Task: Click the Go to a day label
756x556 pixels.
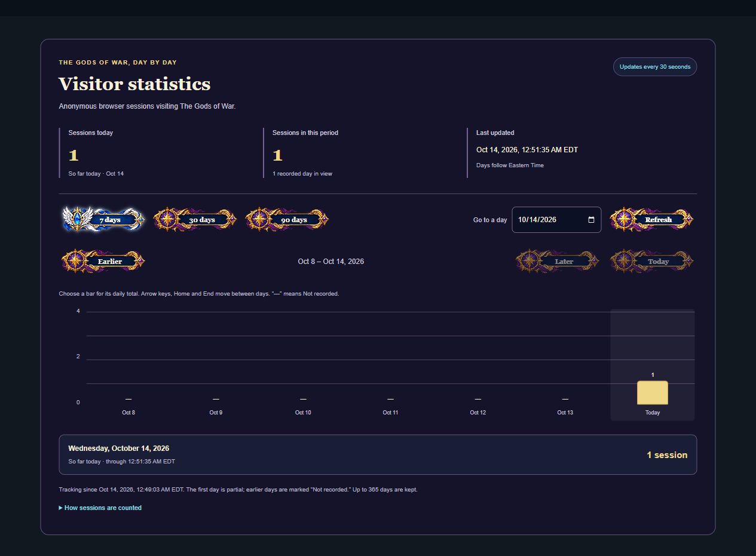Action: (490, 220)
